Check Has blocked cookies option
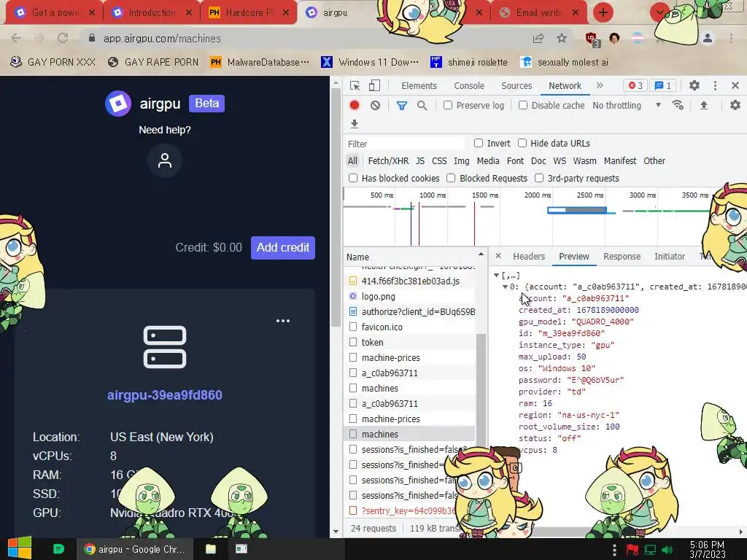This screenshot has height=560, width=747. point(353,178)
